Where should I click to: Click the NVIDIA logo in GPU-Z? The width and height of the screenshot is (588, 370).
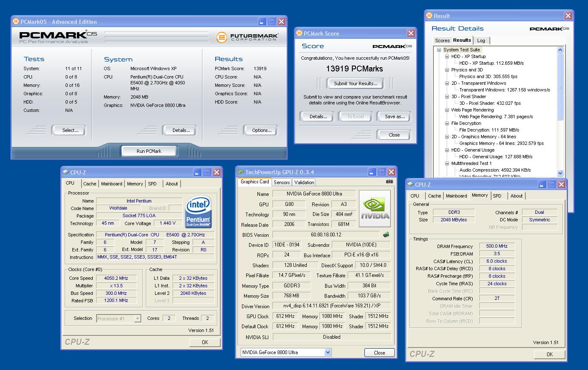click(x=375, y=208)
